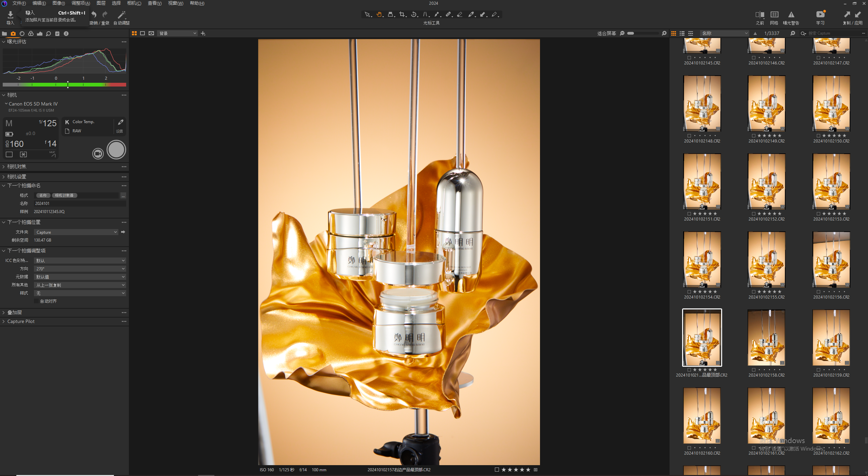Open the 相机(C) menu
The image size is (868, 476).
pos(134,3)
